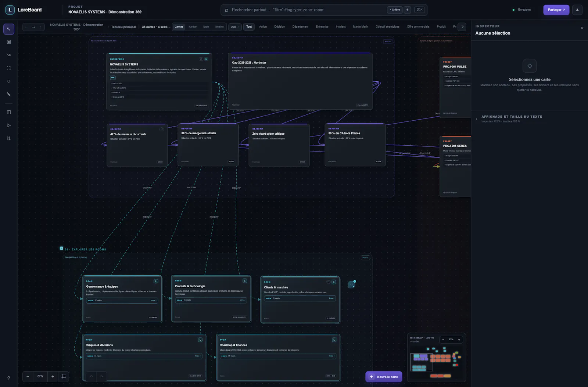Filter by Action type

(263, 27)
